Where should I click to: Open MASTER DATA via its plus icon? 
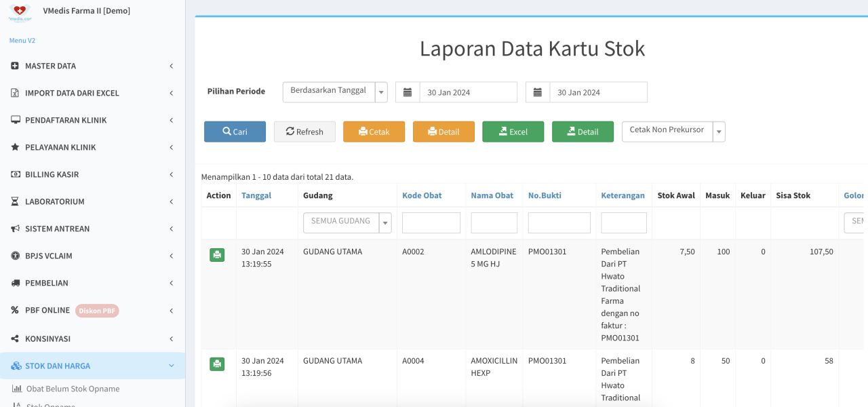(15, 66)
